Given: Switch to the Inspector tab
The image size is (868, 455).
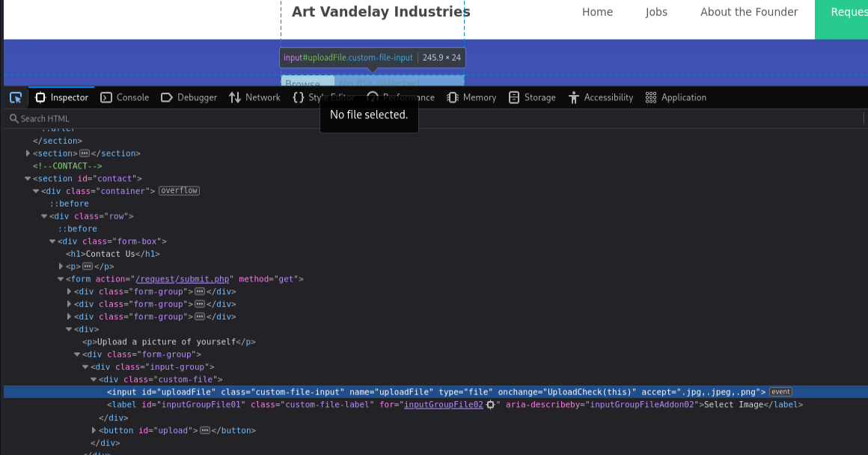Looking at the screenshot, I should [62, 98].
